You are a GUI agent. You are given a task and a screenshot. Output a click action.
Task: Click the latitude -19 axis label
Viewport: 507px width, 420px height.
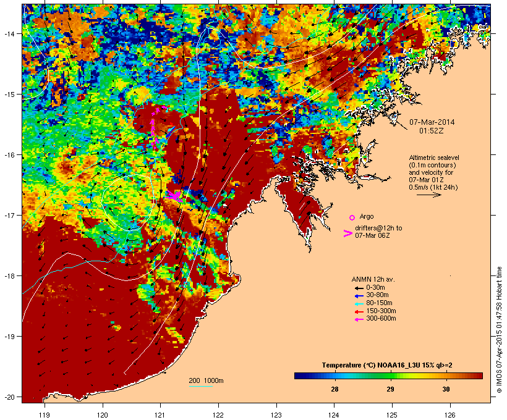[9, 337]
